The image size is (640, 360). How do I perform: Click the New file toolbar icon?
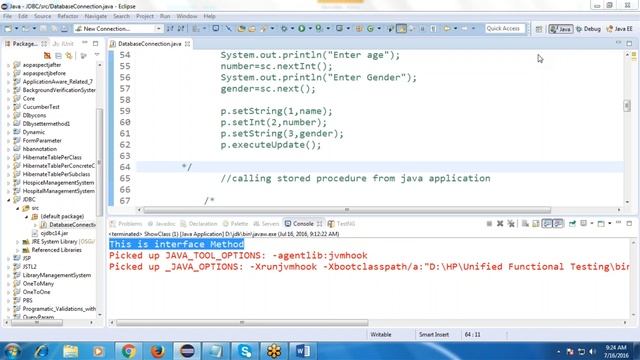click(8, 29)
